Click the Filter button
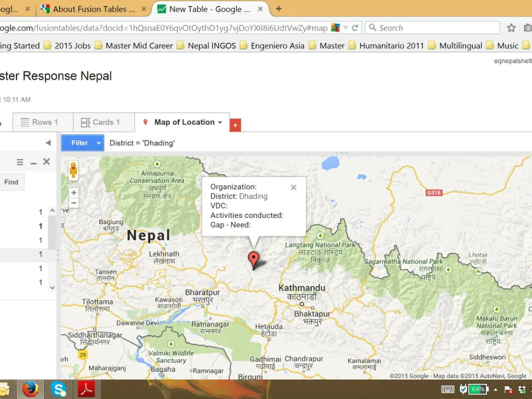 [x=79, y=143]
